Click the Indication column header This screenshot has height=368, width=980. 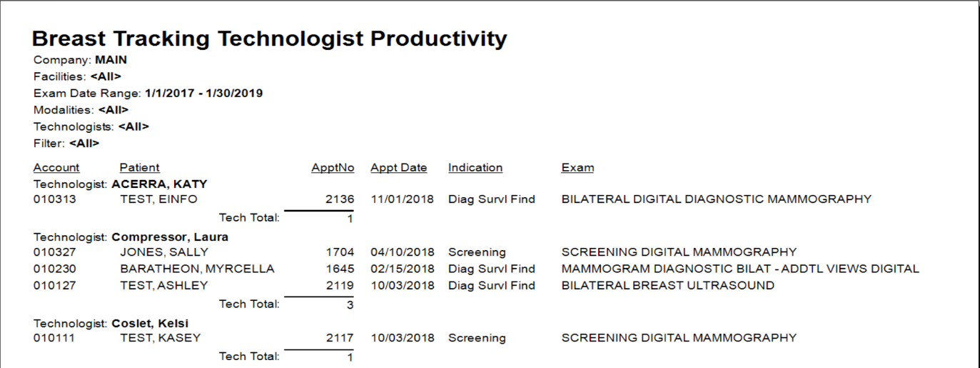pyautogui.click(x=475, y=168)
